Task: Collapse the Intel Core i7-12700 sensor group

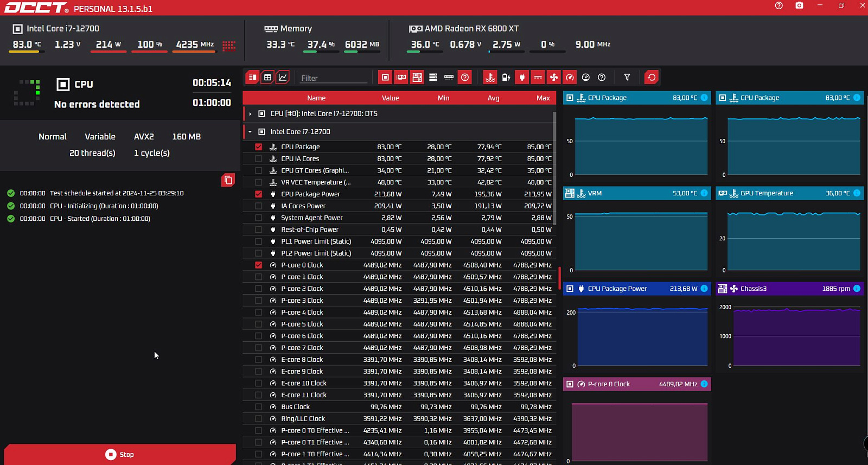Action: point(250,132)
